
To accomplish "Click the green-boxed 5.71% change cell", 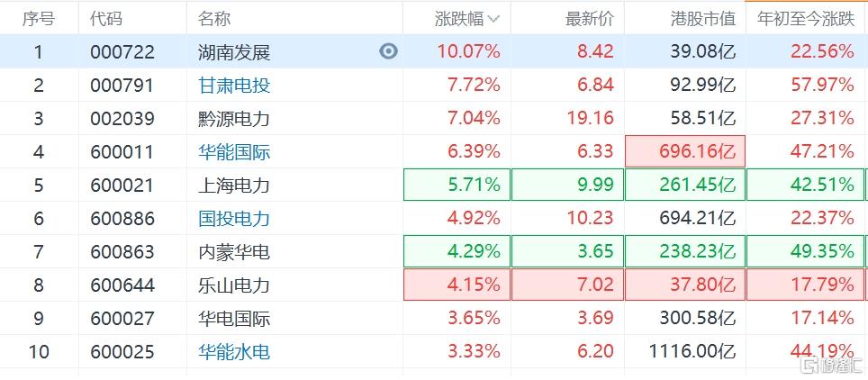I will pyautogui.click(x=457, y=185).
